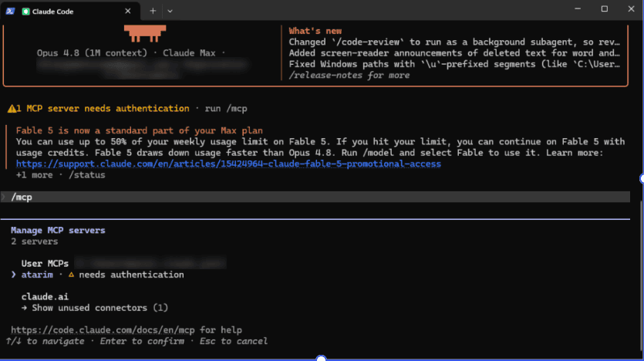
Task: Click the "/release-notes for more" text
Action: [349, 75]
